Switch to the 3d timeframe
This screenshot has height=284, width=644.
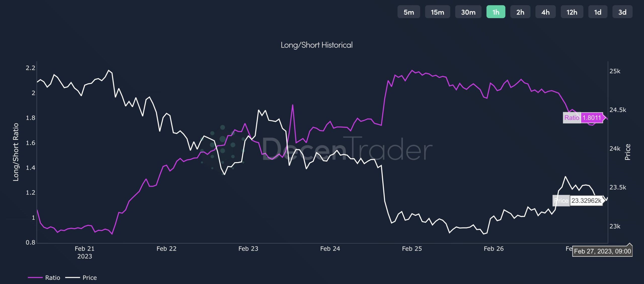point(622,12)
